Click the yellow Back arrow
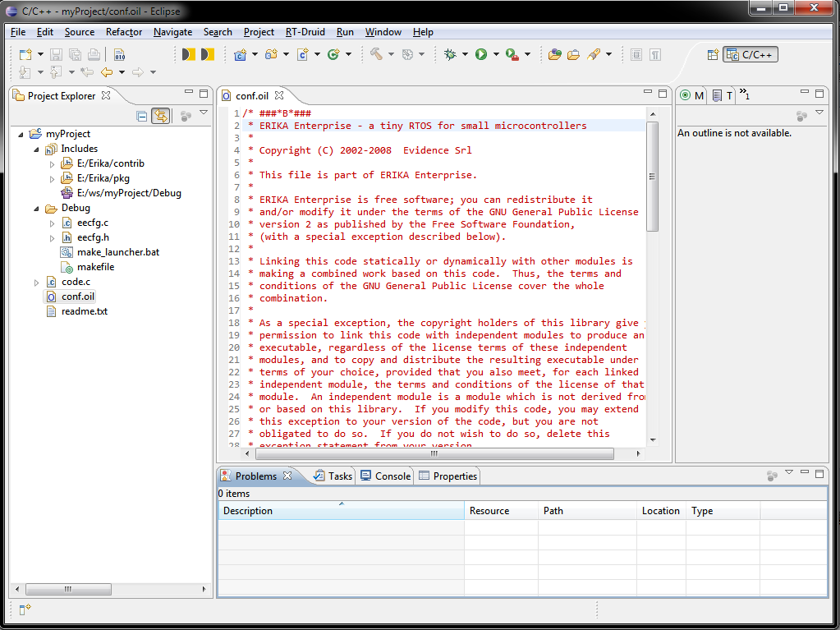The image size is (840, 630). (x=107, y=71)
